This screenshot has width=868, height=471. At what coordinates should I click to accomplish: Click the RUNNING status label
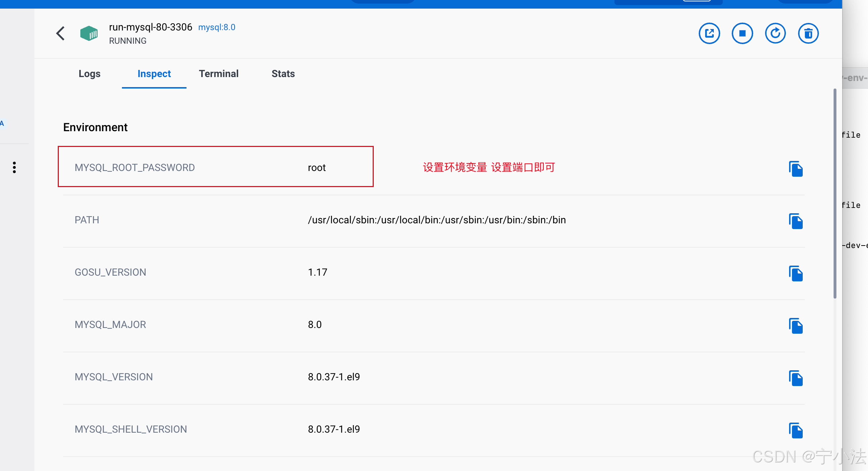tap(127, 41)
